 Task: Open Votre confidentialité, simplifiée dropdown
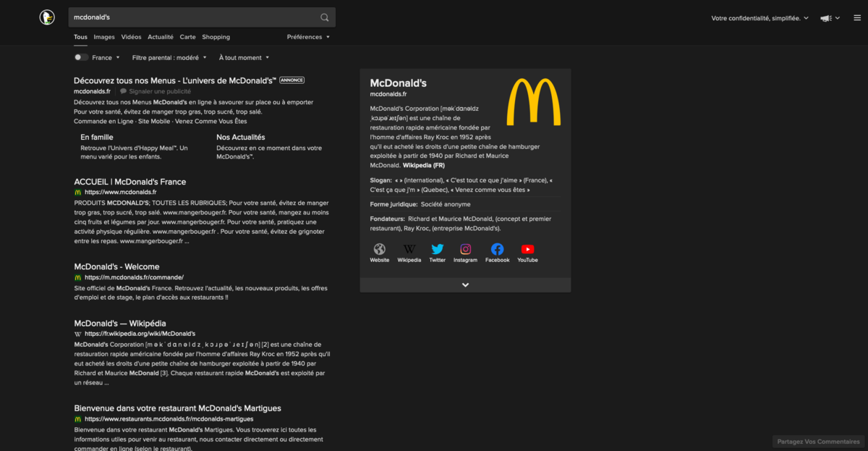pos(760,18)
